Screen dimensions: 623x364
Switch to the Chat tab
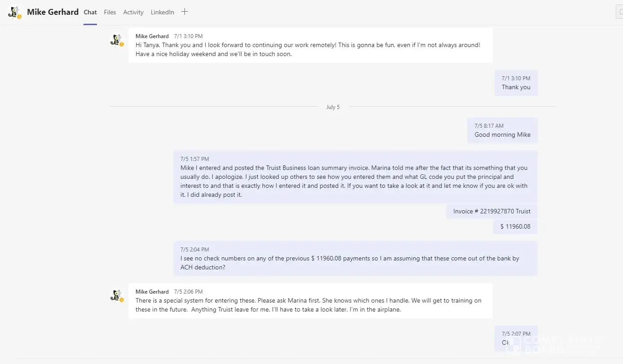[90, 13]
